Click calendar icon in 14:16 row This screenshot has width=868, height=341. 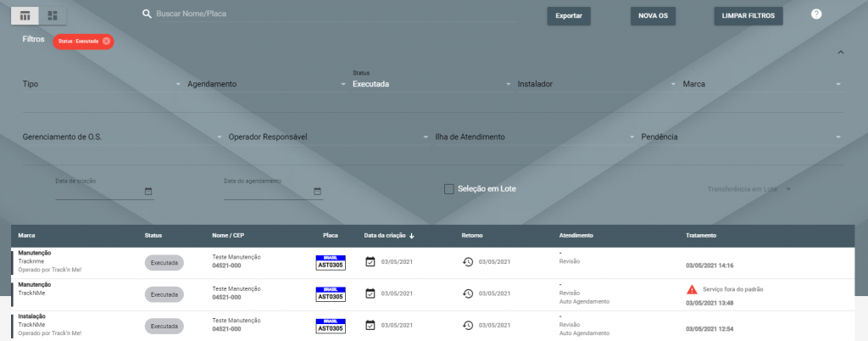[370, 262]
